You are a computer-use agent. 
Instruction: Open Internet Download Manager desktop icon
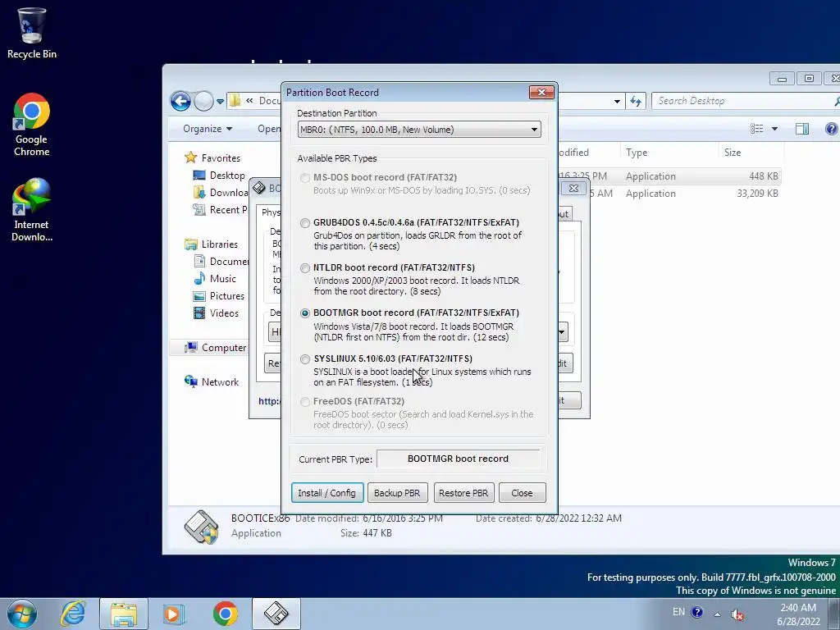click(32, 210)
